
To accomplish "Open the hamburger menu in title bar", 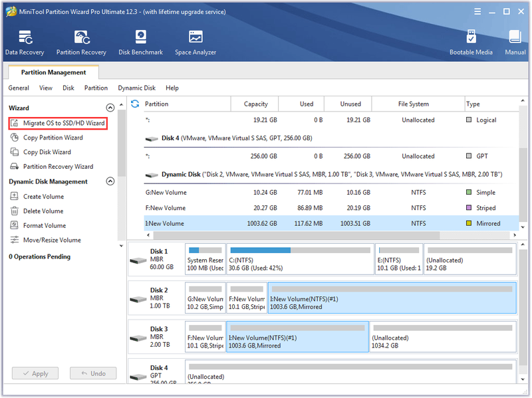I will (477, 11).
